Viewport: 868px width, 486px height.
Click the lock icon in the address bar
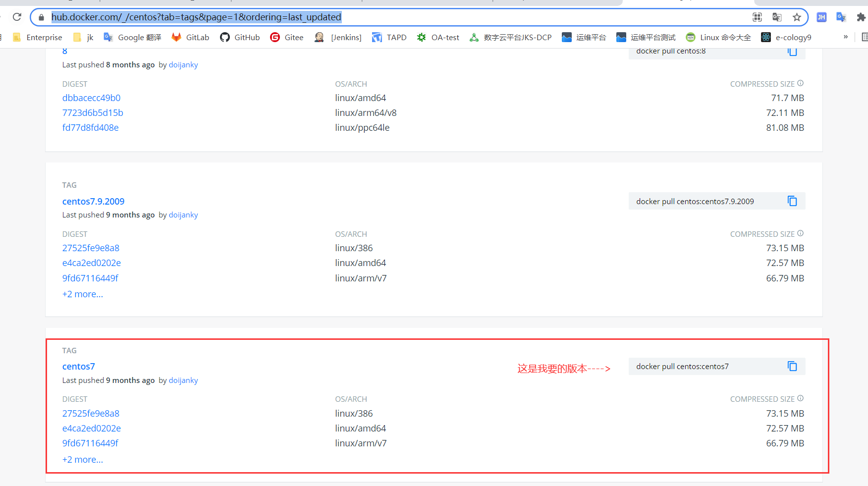pos(42,17)
